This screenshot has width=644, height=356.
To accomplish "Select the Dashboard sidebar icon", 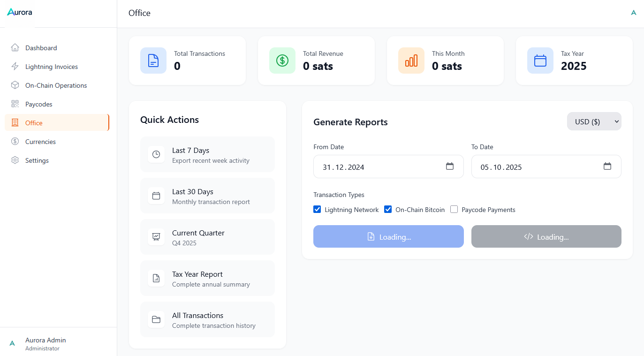I will pyautogui.click(x=14, y=47).
